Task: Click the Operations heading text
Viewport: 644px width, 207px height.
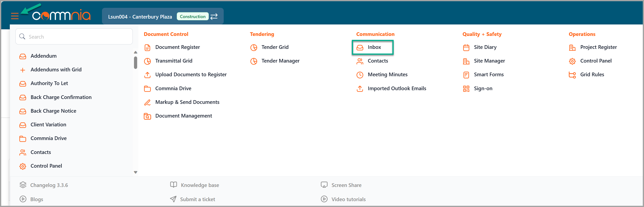Action: [x=582, y=34]
